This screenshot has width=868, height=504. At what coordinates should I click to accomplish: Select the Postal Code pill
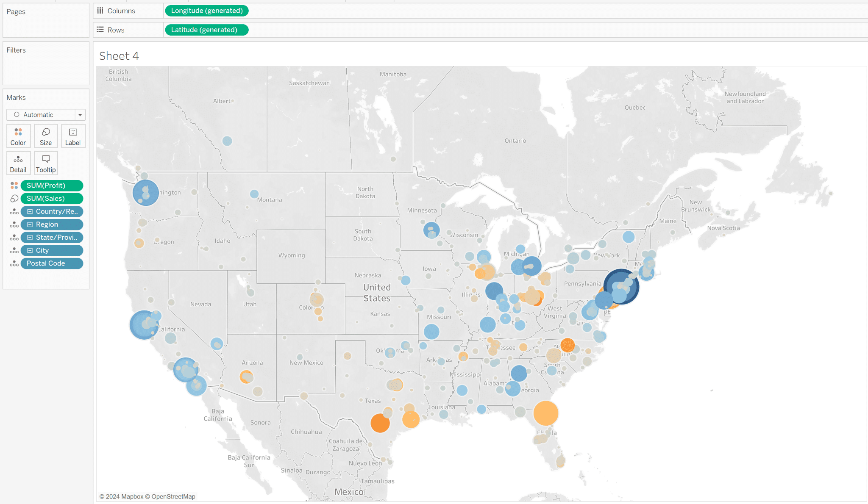point(52,263)
